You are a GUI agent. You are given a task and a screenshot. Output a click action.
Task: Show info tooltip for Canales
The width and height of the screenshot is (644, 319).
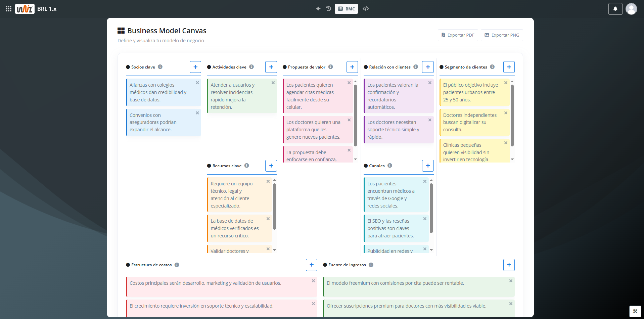pos(389,166)
